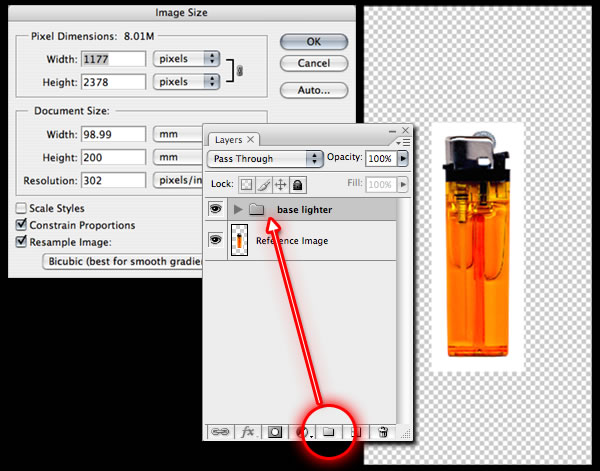The width and height of the screenshot is (600, 471).
Task: Expand the base lighter group
Action: (238, 209)
